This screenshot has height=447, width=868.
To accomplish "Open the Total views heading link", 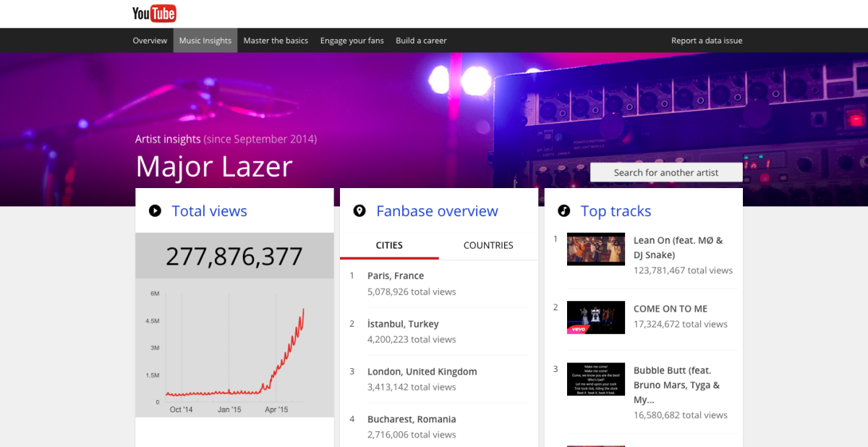I will (210, 211).
